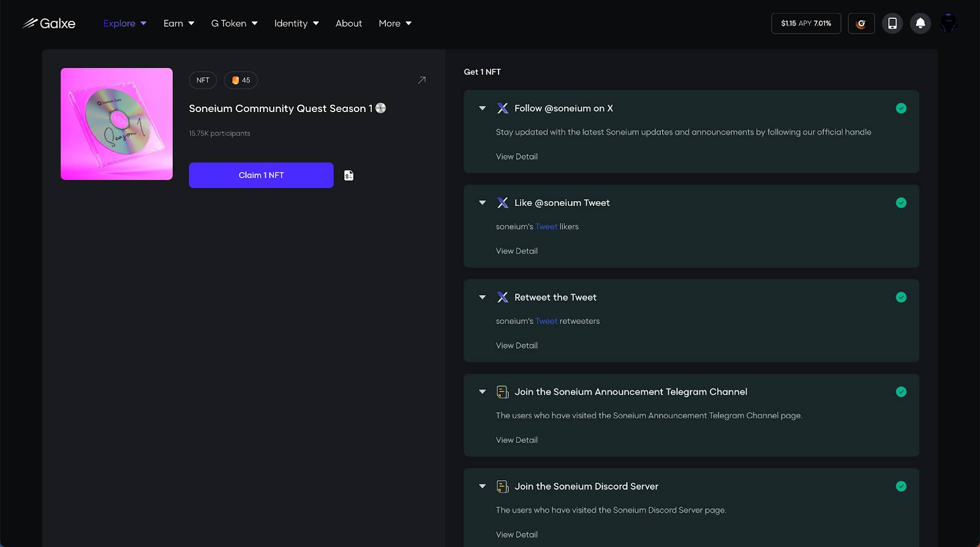The width and height of the screenshot is (980, 547).
Task: Collapse the Retweet the Tweet task
Action: coord(483,297)
